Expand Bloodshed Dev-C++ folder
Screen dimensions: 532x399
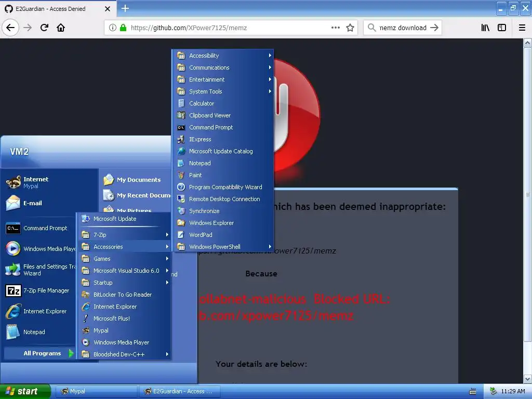pyautogui.click(x=124, y=354)
